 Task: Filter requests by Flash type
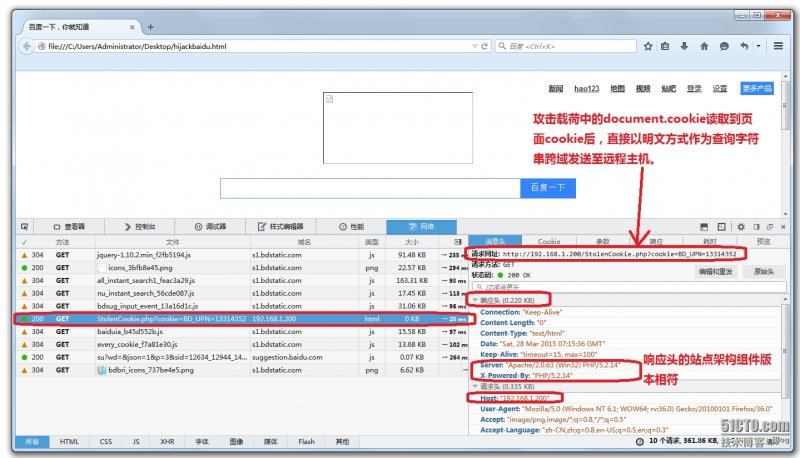pos(306,442)
